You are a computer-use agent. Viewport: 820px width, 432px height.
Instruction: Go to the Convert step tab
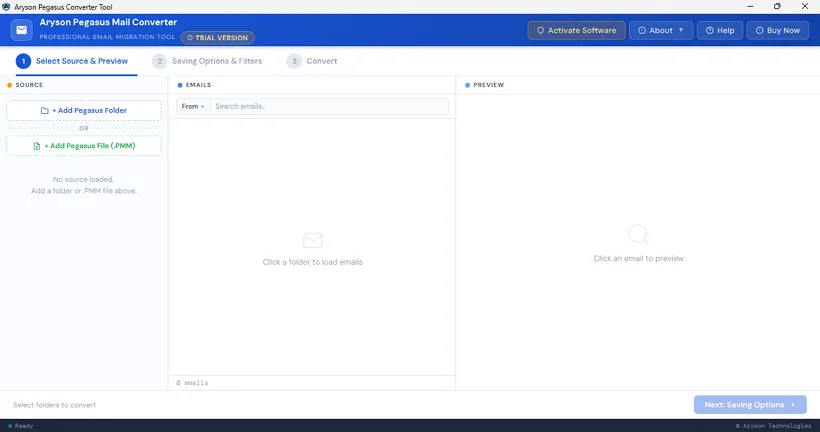pos(312,61)
